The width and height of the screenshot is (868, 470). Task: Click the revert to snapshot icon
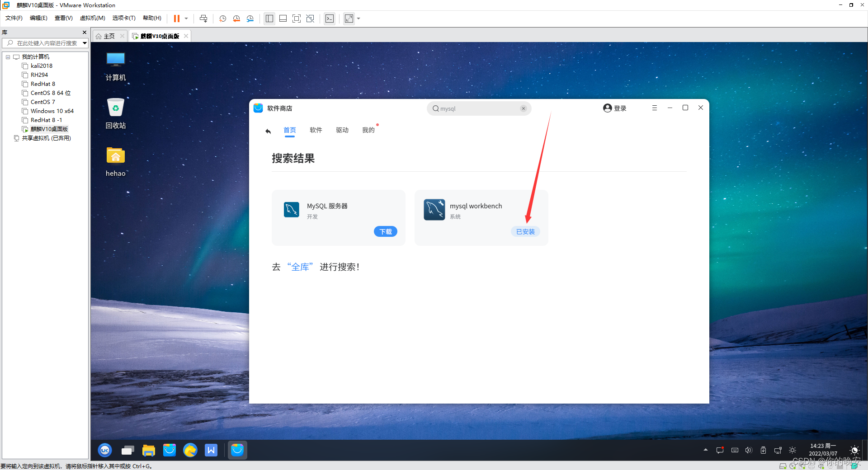pos(236,19)
